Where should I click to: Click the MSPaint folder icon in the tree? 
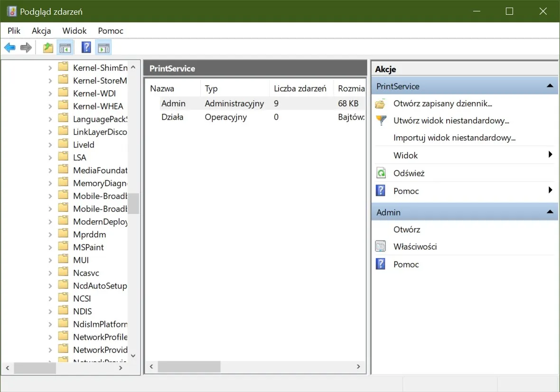tap(63, 247)
